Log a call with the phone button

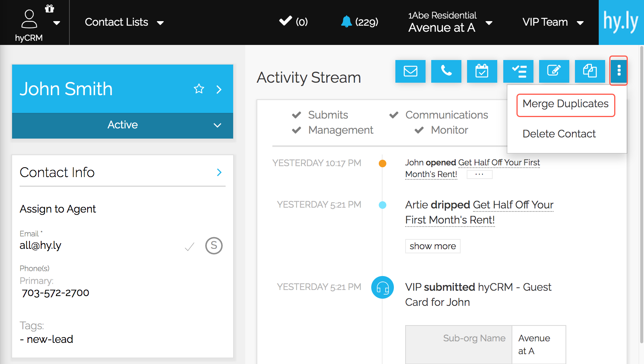pyautogui.click(x=446, y=71)
